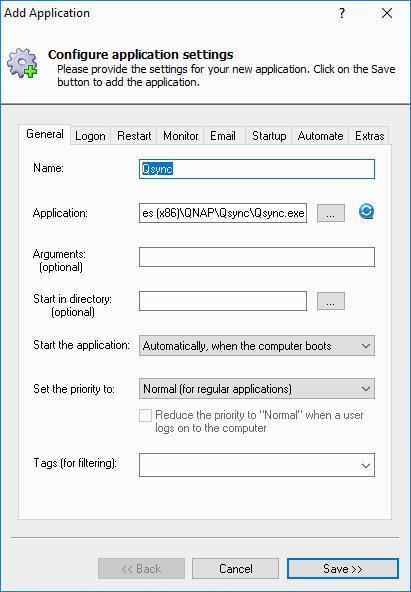411x592 pixels.
Task: Click the question mark help button
Action: click(342, 13)
